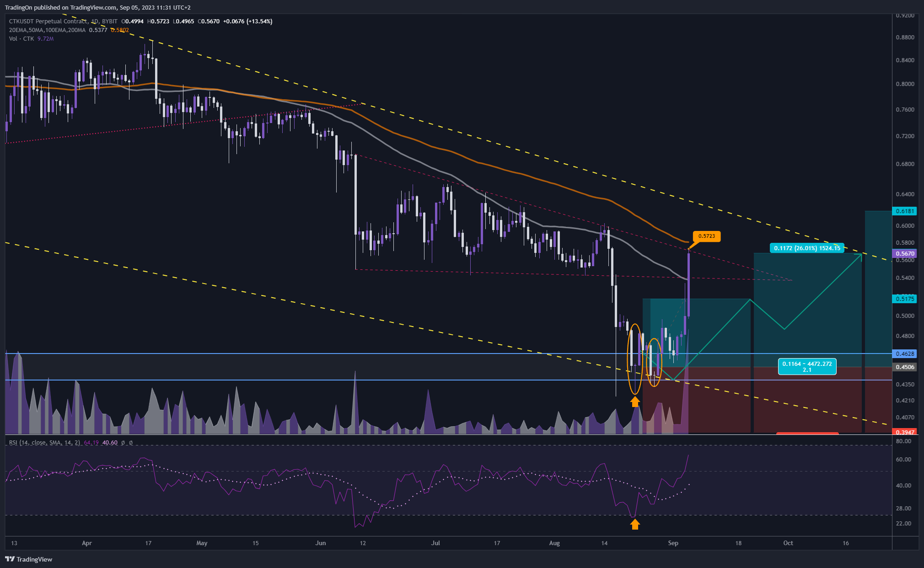The height and width of the screenshot is (568, 924).
Task: Click the 0.4506 grey price tag
Action: click(905, 367)
